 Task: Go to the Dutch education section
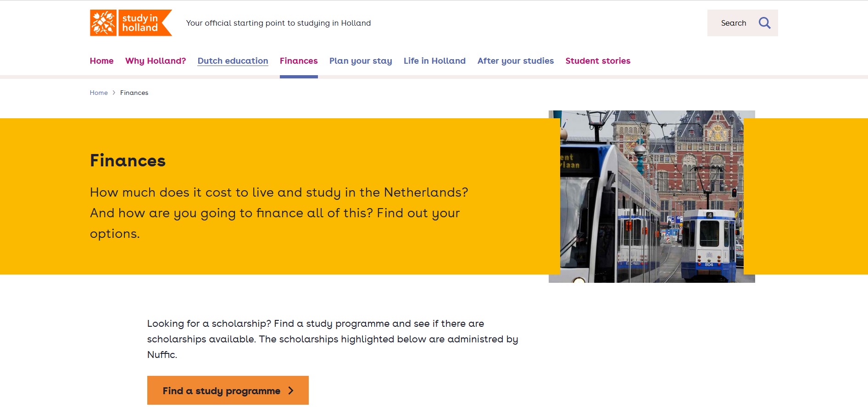[233, 61]
